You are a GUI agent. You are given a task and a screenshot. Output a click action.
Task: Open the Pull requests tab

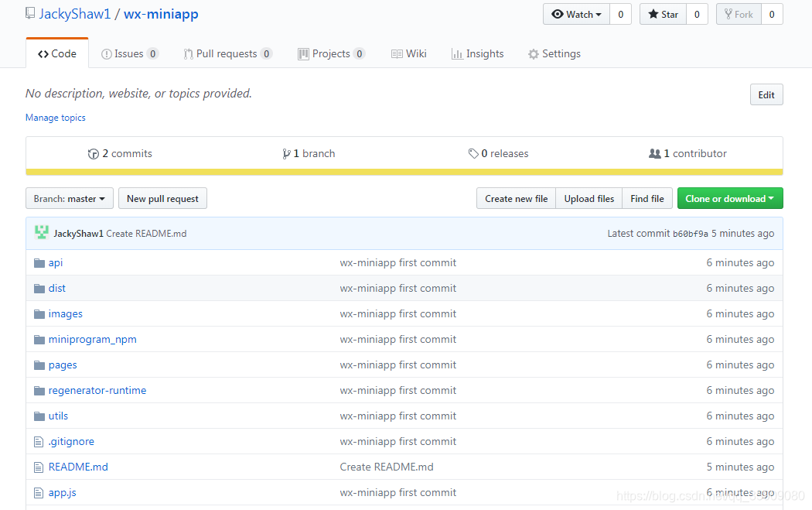pyautogui.click(x=227, y=53)
